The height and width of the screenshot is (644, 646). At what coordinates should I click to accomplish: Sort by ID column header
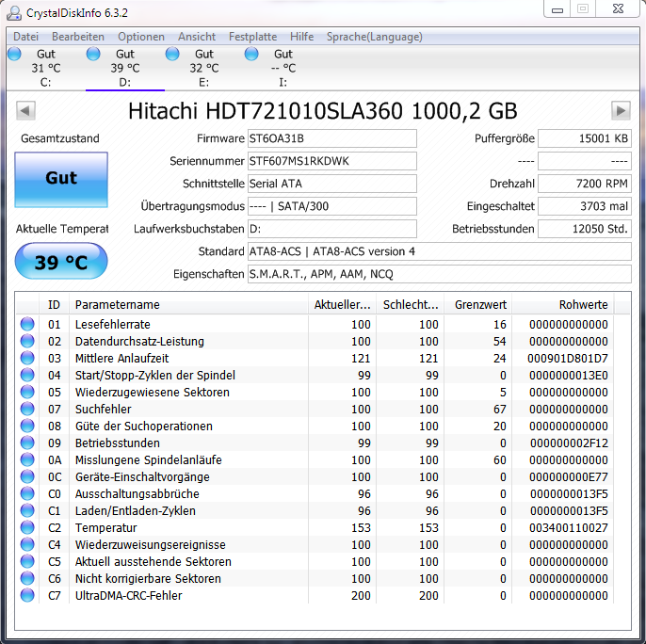tap(54, 304)
